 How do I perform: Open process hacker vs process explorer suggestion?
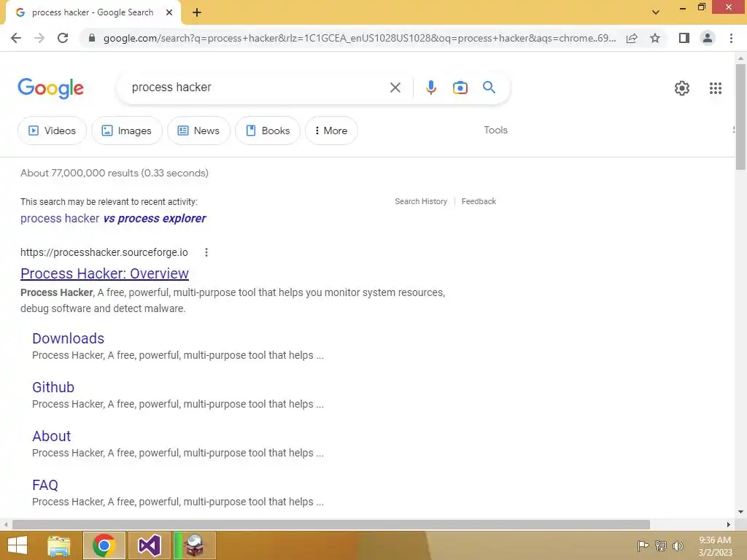(x=113, y=219)
